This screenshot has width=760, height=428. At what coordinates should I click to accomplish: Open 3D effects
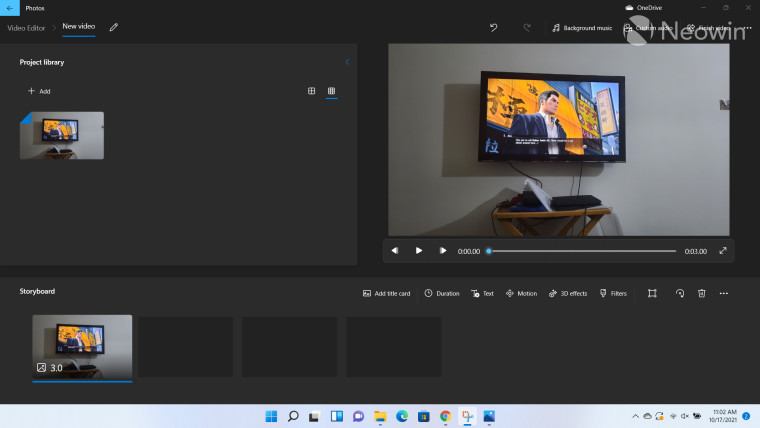pos(568,293)
